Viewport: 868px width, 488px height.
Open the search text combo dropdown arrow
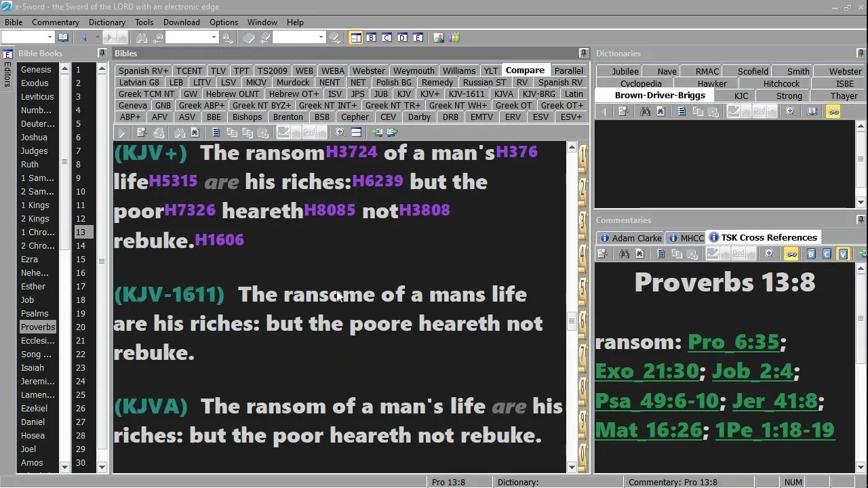point(213,37)
